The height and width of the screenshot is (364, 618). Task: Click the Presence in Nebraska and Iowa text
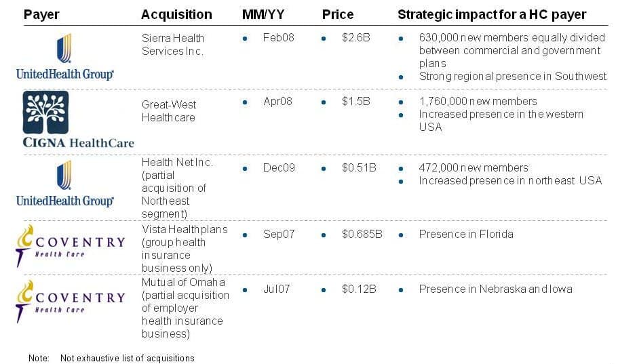click(x=495, y=289)
